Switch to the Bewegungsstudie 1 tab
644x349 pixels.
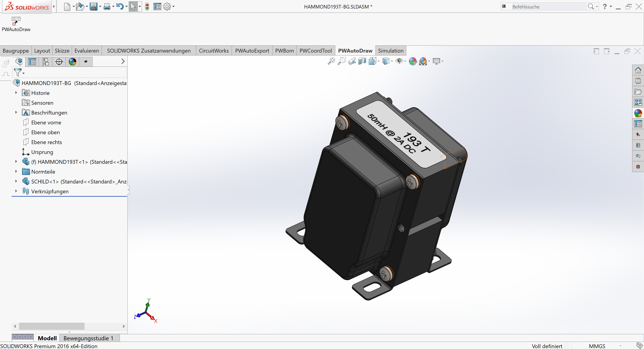point(89,338)
